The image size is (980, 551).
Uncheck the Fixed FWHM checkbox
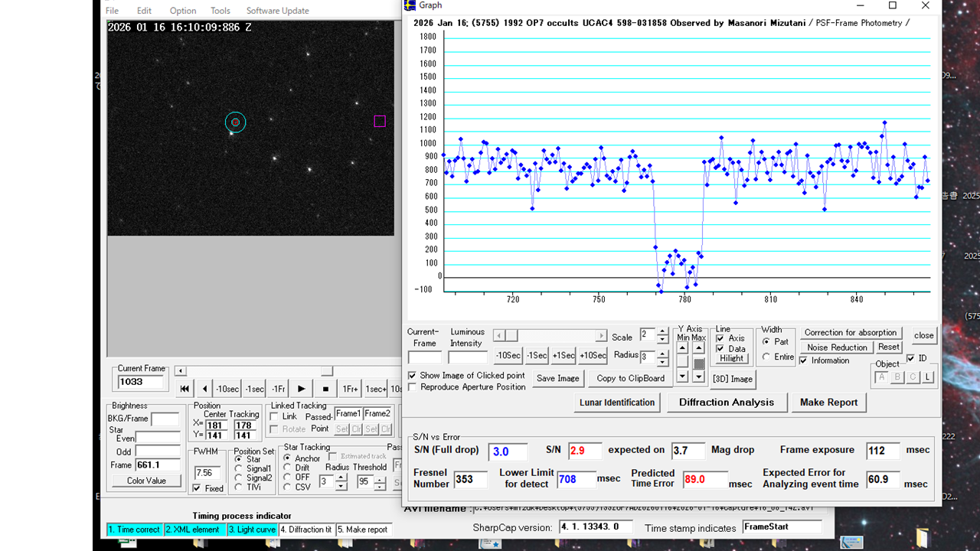click(x=198, y=488)
